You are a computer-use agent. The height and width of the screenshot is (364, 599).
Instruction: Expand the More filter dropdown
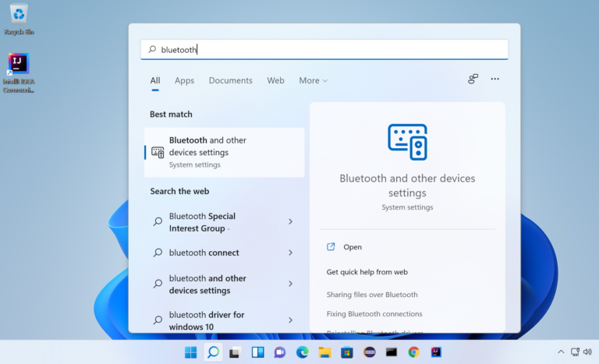pyautogui.click(x=314, y=80)
